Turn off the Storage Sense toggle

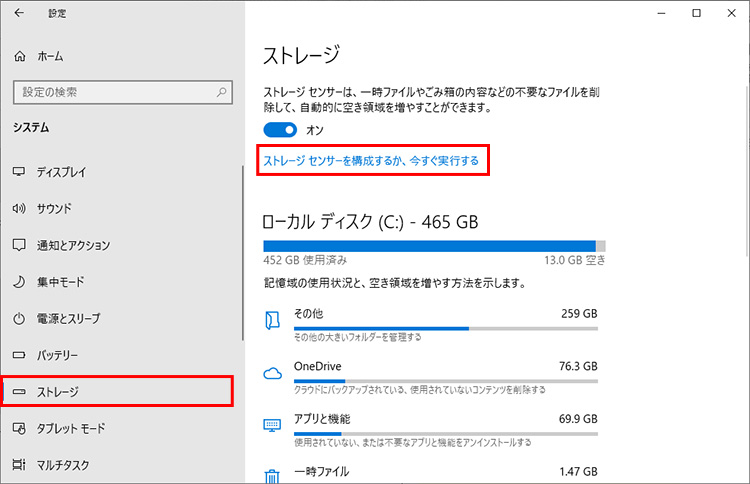(x=281, y=130)
